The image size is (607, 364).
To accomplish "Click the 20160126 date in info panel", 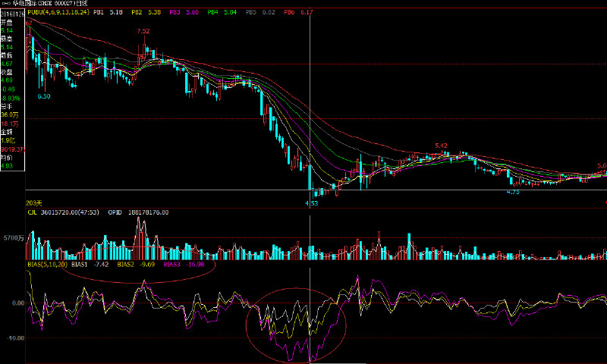I will [x=12, y=13].
